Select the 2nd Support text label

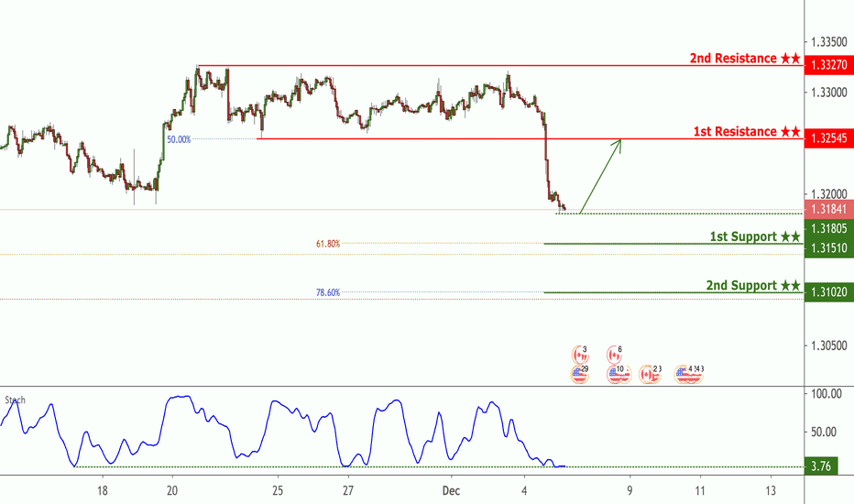pos(753,285)
